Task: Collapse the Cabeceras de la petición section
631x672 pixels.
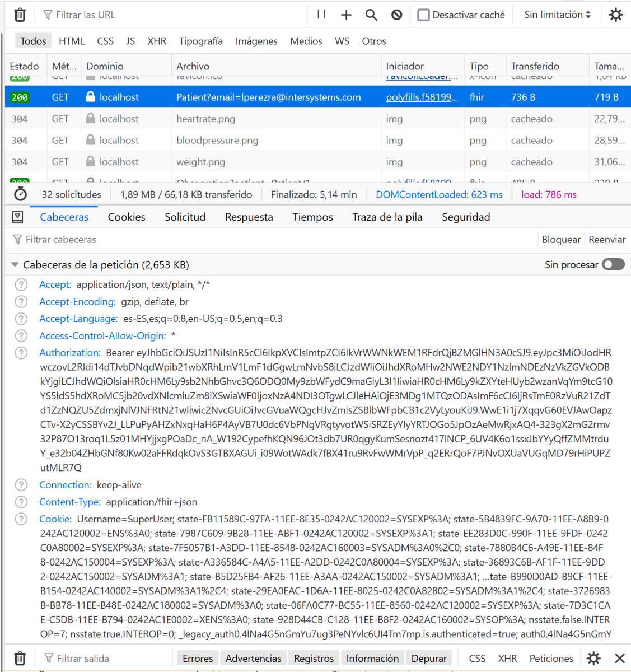Action: coord(15,265)
